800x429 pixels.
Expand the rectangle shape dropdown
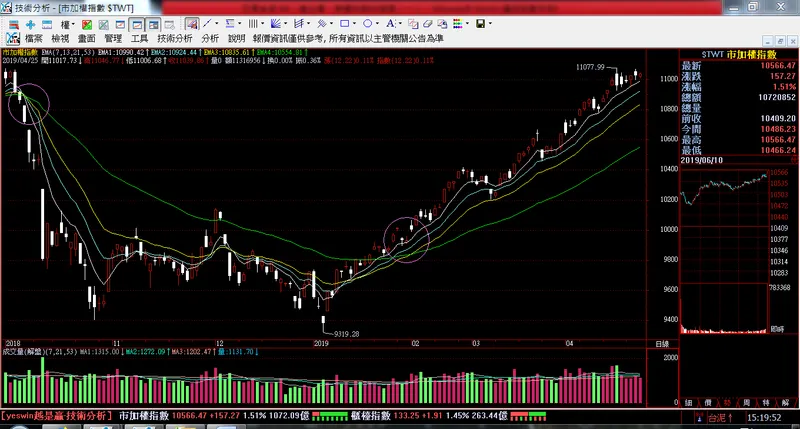coord(354,23)
